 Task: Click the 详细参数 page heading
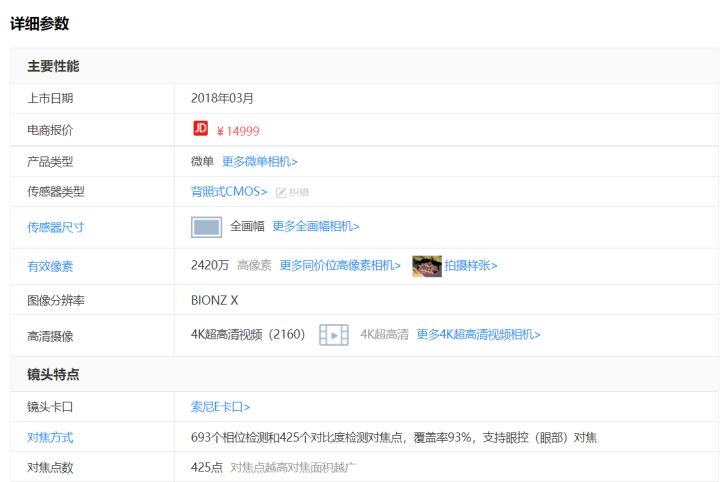39,23
